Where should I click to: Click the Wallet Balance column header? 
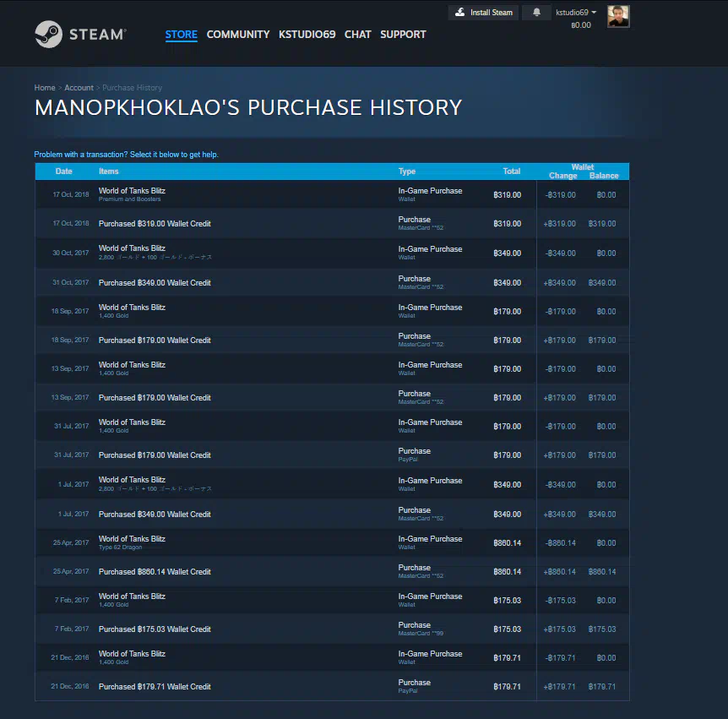(x=604, y=176)
